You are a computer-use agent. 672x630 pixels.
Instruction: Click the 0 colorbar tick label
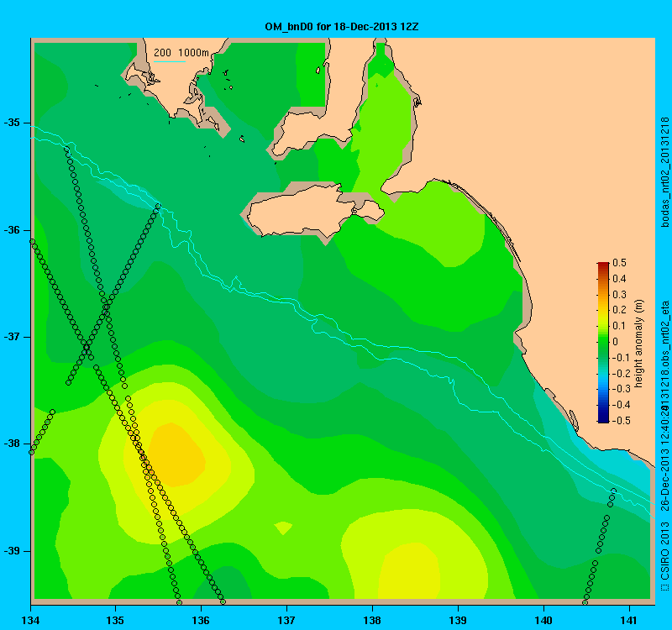click(616, 342)
